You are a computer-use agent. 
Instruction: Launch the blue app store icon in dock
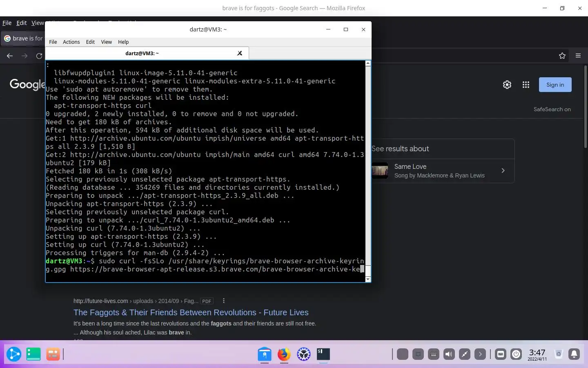coord(265,354)
